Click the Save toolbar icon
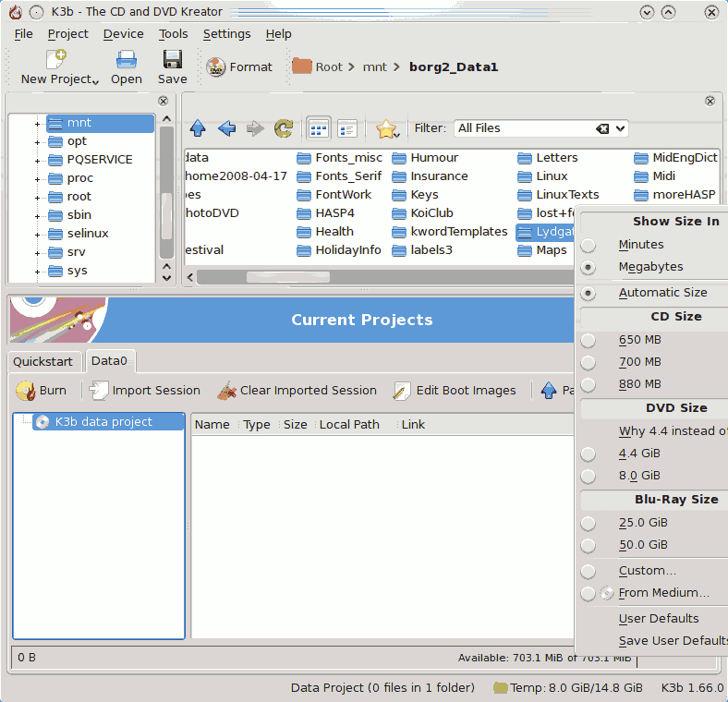Screen dimensions: 728x702 click(x=172, y=60)
